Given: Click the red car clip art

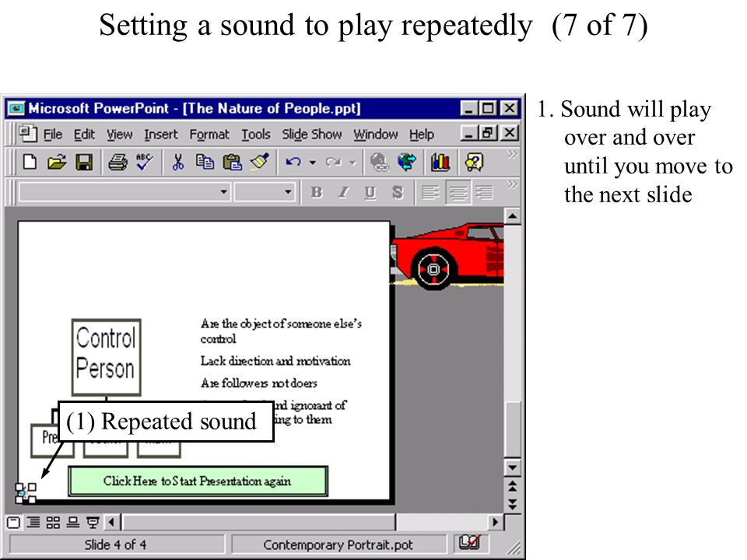Looking at the screenshot, I should pyautogui.click(x=447, y=256).
